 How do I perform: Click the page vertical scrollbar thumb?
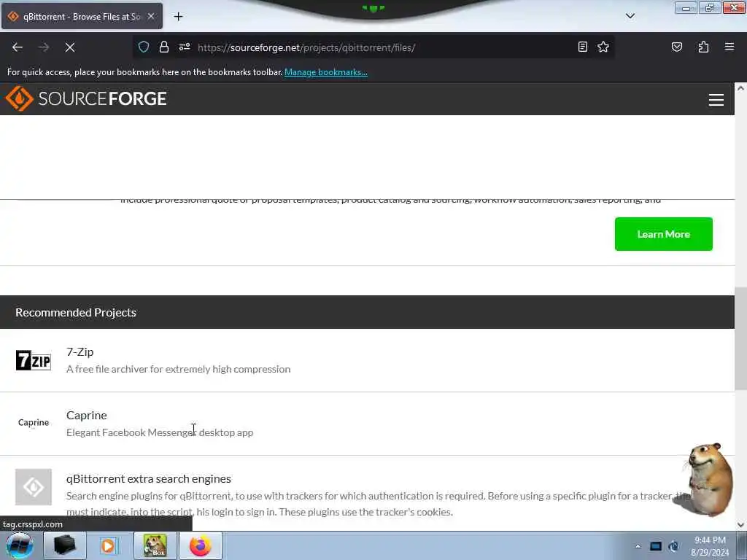[740, 338]
